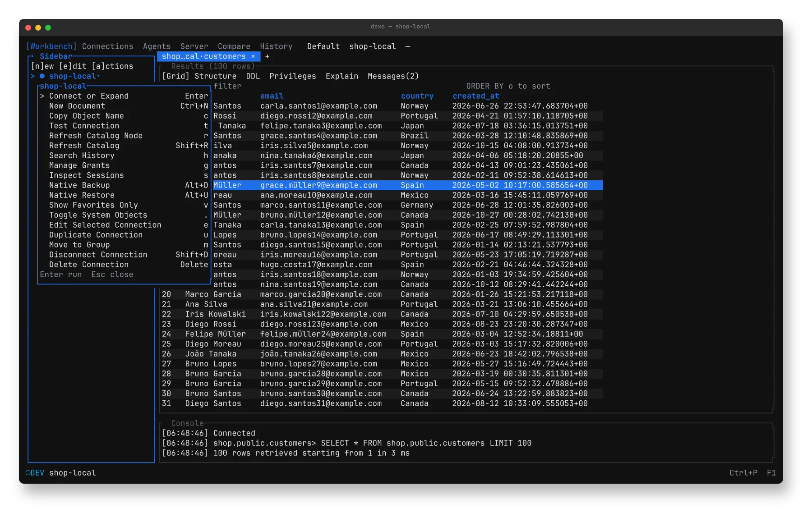Select Edit Selected Connection
The height and width of the screenshot is (522, 812).
click(x=124, y=225)
